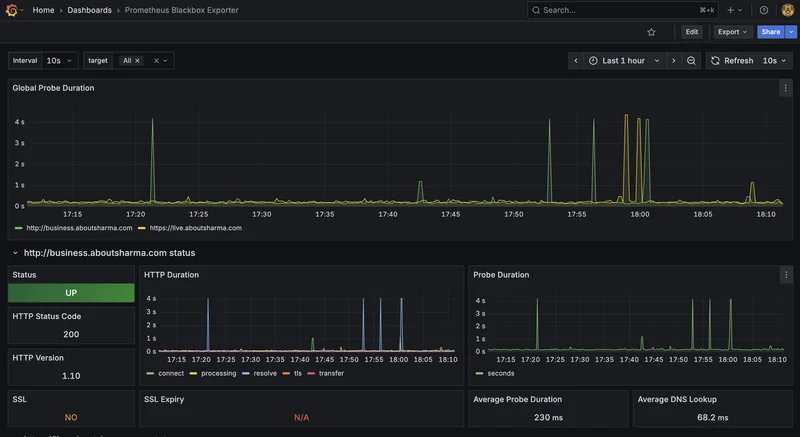
Task: Toggle the connect series in legend
Action: [x=170, y=373]
